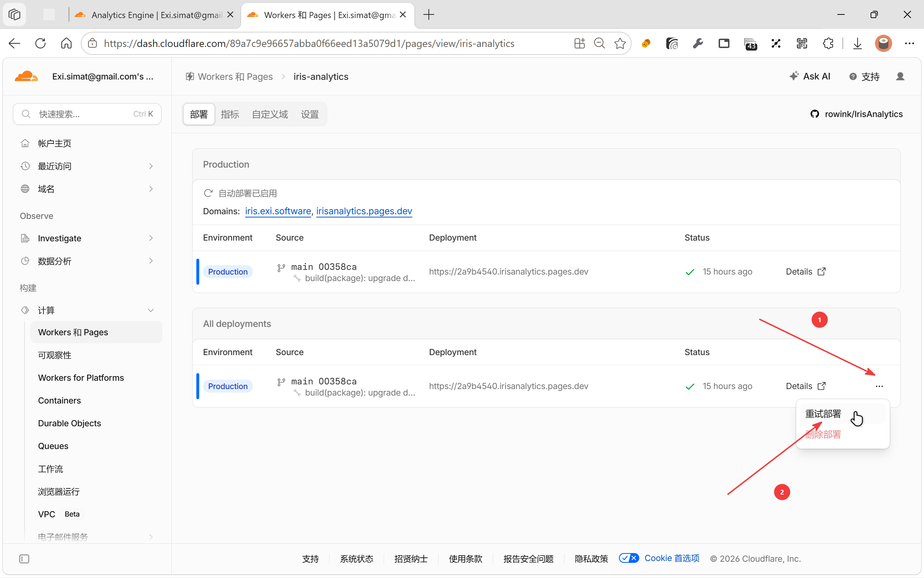Switch to the 设置 tab

[310, 114]
